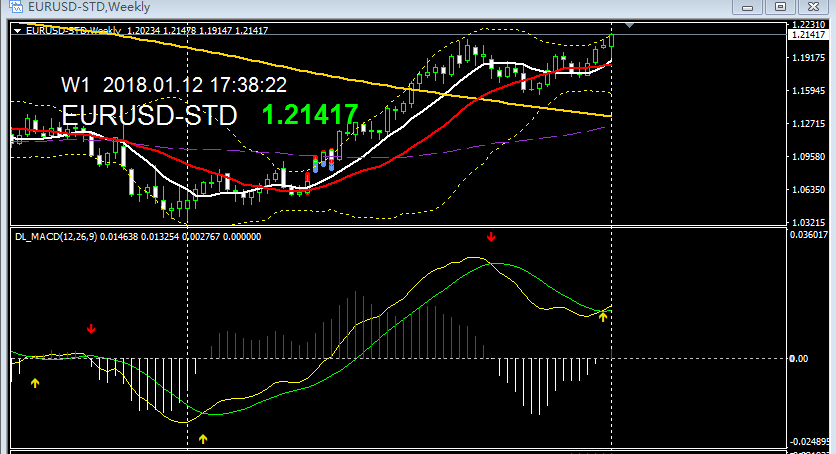Click yellow up arrow at MACD's lowest trough
This screenshot has width=836, height=454.
203,438
